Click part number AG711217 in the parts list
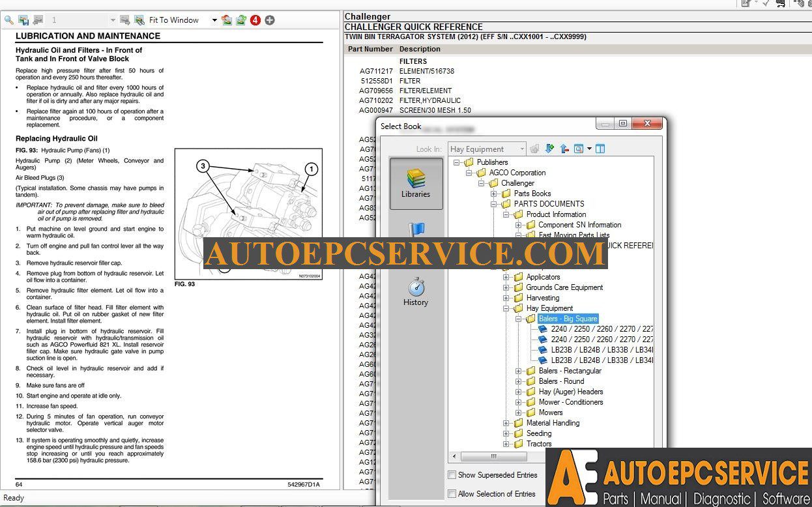 (376, 71)
